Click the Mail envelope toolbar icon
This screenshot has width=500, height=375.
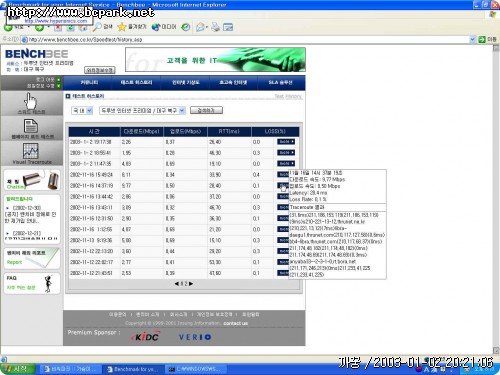(200, 27)
